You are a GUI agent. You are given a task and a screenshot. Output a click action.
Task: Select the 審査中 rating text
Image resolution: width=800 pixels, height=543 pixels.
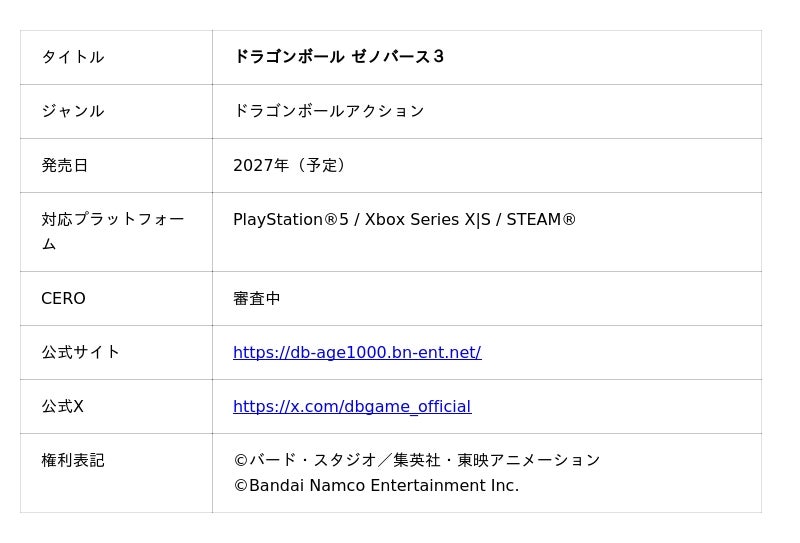tap(257, 298)
